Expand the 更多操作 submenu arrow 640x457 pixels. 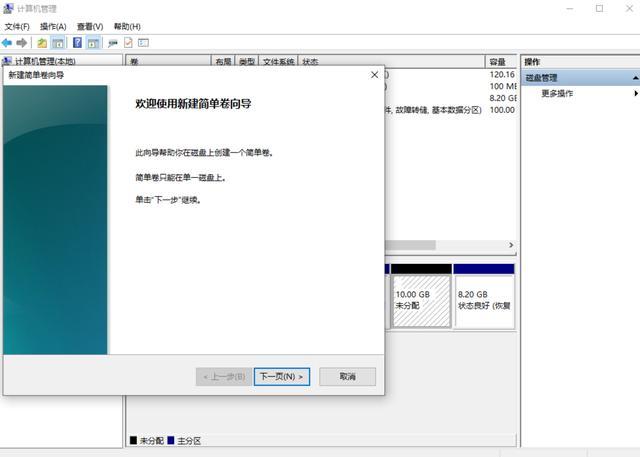pyautogui.click(x=635, y=93)
